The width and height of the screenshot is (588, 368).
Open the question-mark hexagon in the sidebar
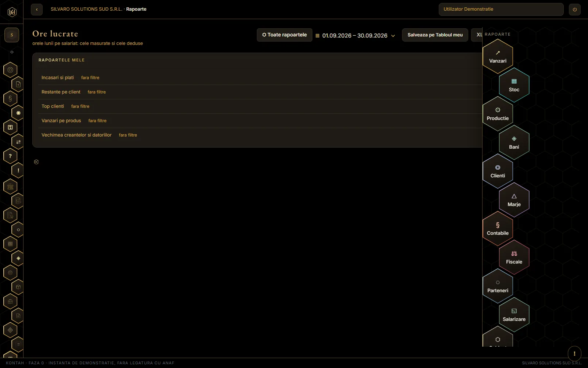[x=10, y=156]
